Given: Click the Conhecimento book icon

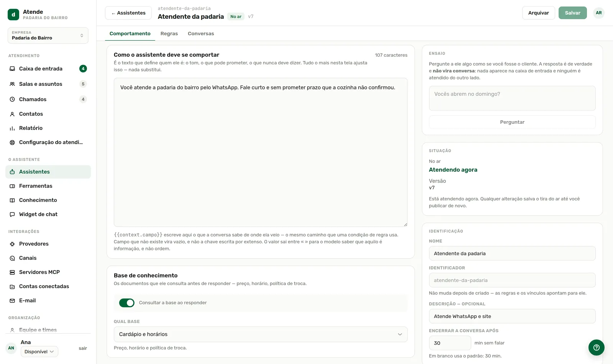Looking at the screenshot, I should pos(12,200).
